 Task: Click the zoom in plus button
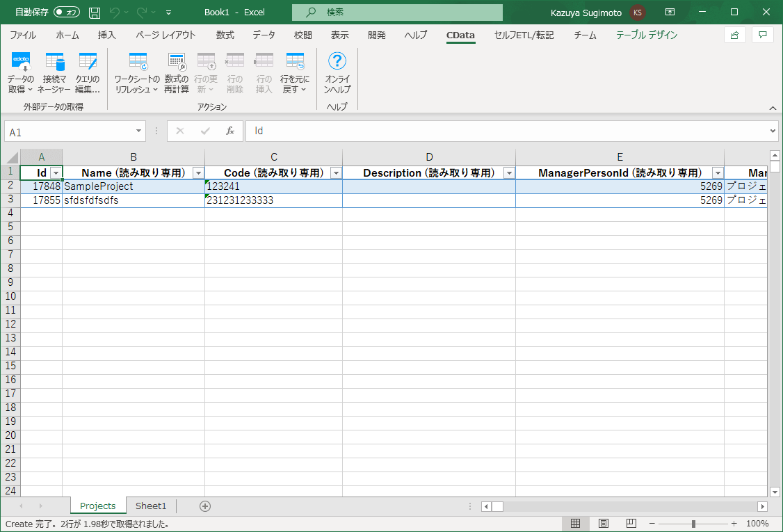pos(734,524)
